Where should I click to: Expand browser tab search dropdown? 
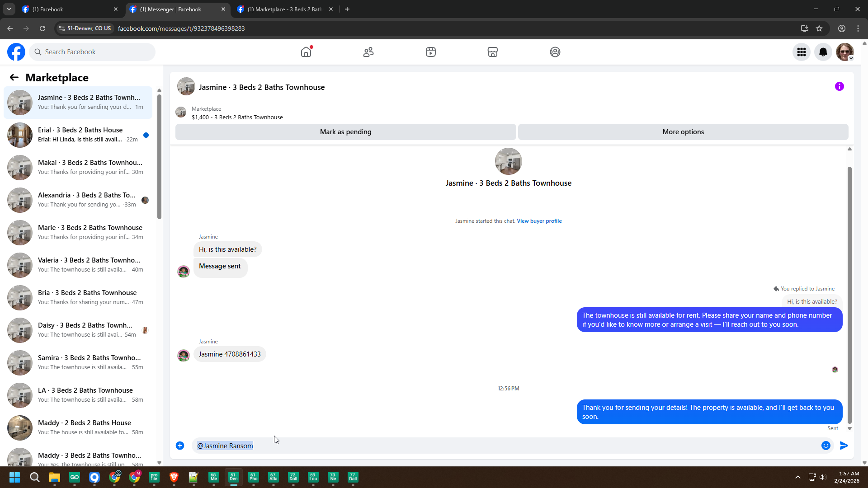click(x=9, y=9)
